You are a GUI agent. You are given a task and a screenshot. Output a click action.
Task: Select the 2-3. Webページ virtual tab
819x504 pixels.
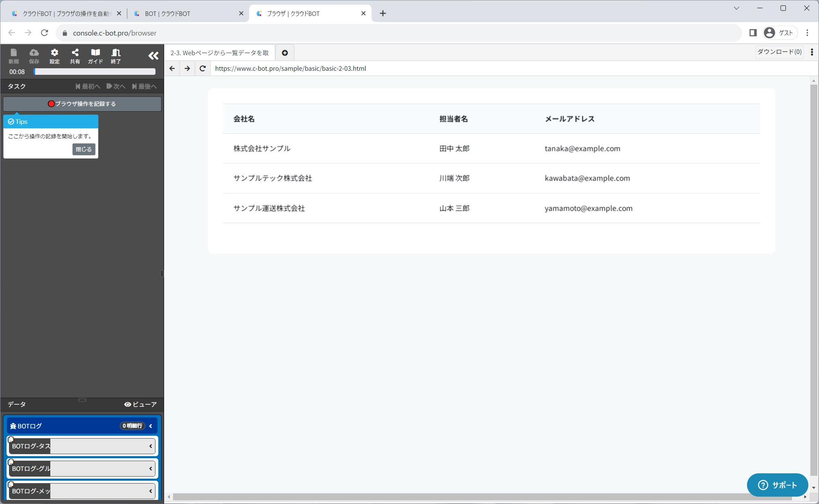point(220,53)
